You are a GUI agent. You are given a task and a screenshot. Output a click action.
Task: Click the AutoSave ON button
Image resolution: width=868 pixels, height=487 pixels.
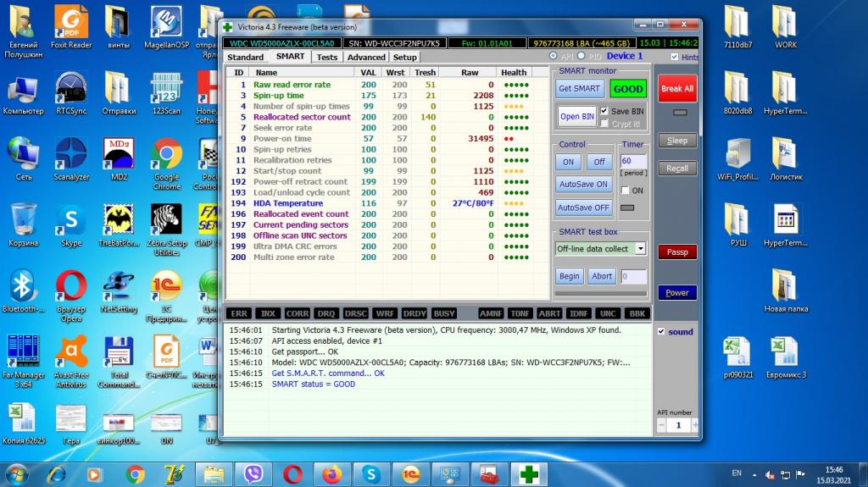[x=583, y=185]
